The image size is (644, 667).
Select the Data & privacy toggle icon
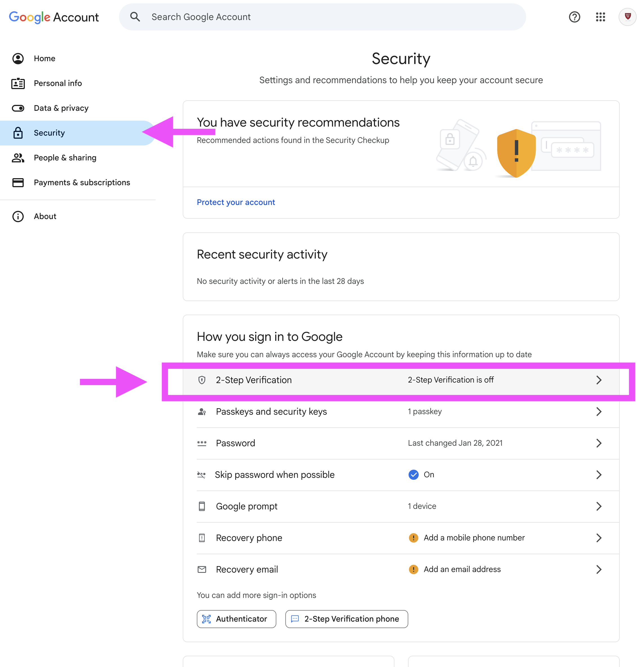(18, 108)
